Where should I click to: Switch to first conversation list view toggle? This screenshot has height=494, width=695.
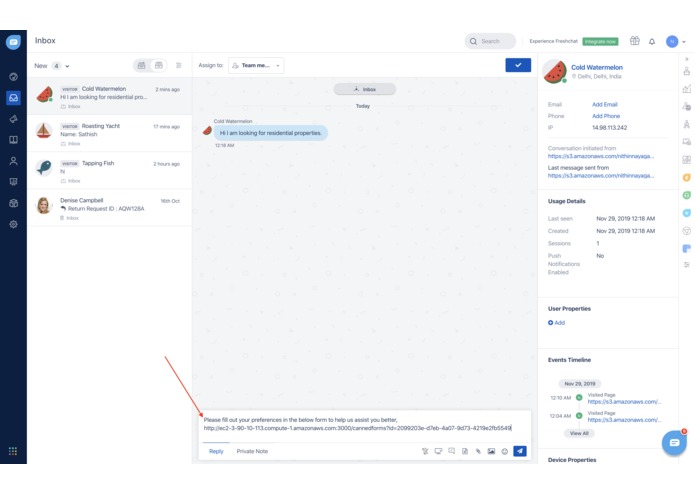coord(141,66)
